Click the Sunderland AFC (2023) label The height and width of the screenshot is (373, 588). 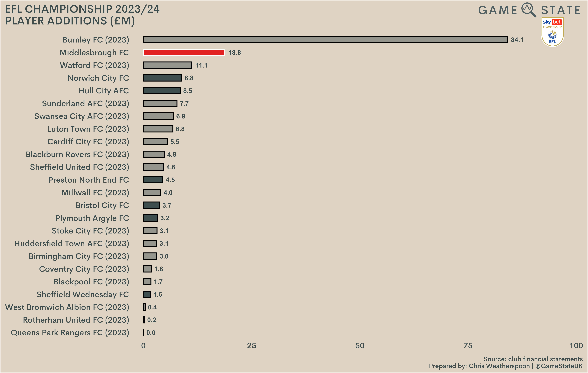85,103
